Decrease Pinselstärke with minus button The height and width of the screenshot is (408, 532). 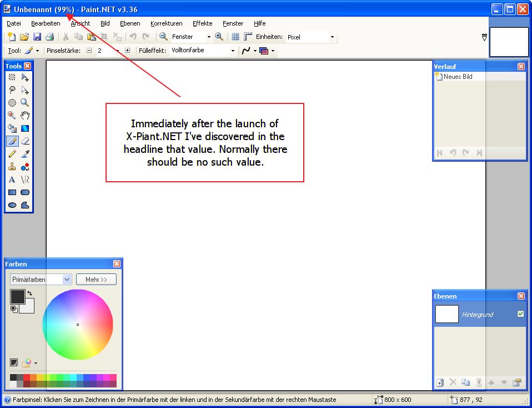click(x=89, y=51)
